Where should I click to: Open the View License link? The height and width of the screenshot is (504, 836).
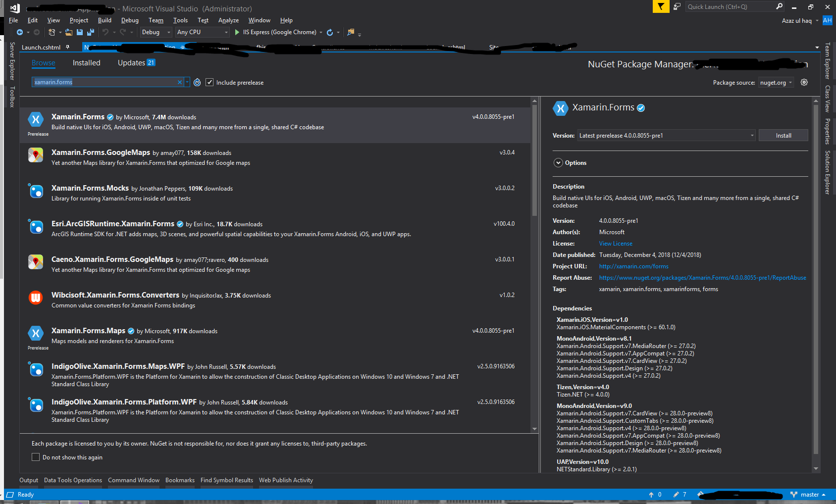point(615,243)
